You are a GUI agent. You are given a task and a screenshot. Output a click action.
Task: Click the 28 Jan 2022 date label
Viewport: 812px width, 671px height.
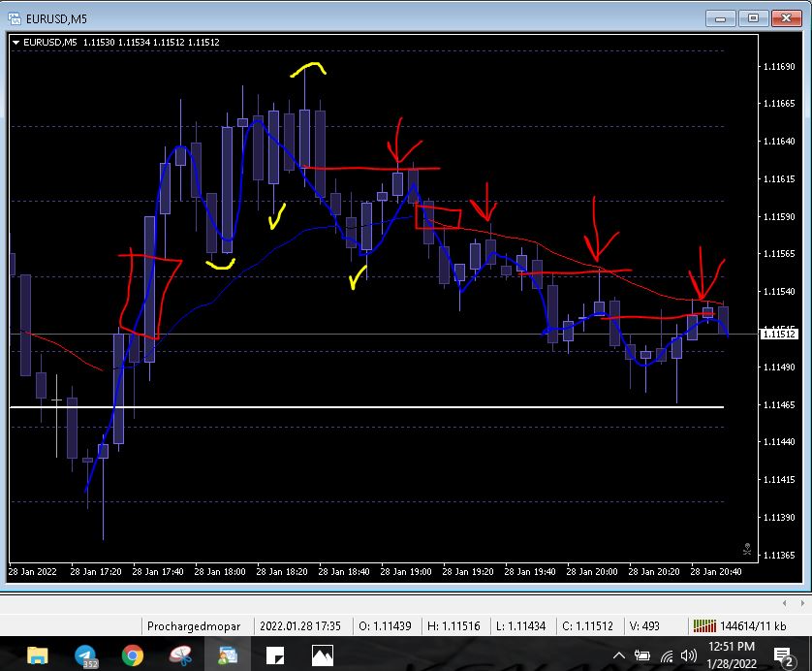click(x=32, y=571)
